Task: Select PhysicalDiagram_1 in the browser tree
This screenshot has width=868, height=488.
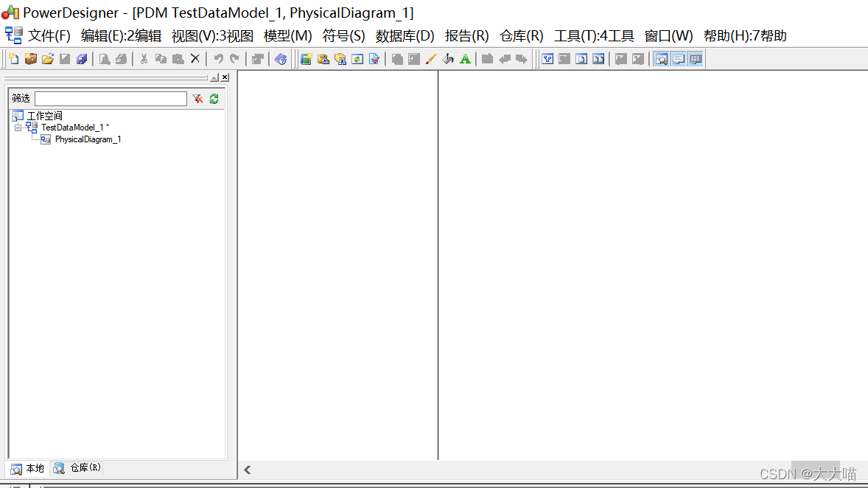Action: (x=88, y=139)
